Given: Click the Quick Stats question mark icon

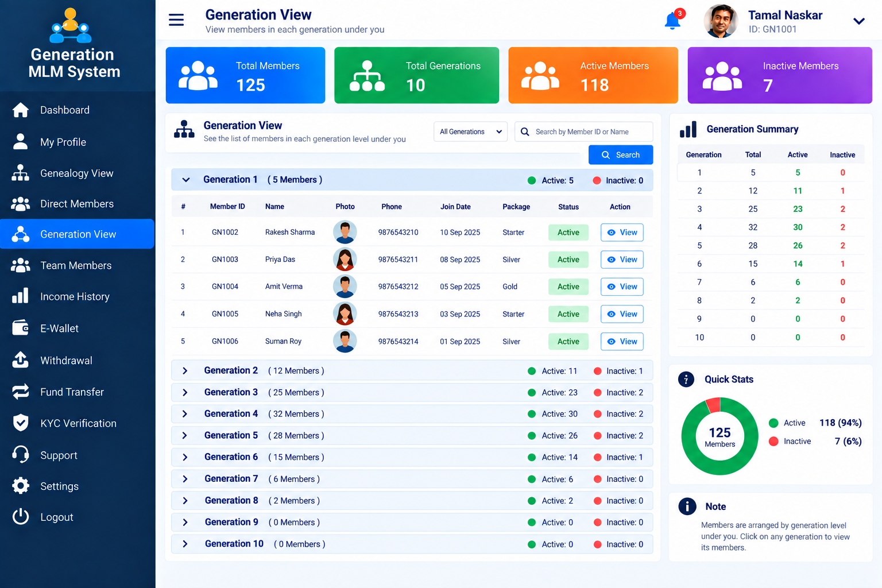Looking at the screenshot, I should coord(686,379).
